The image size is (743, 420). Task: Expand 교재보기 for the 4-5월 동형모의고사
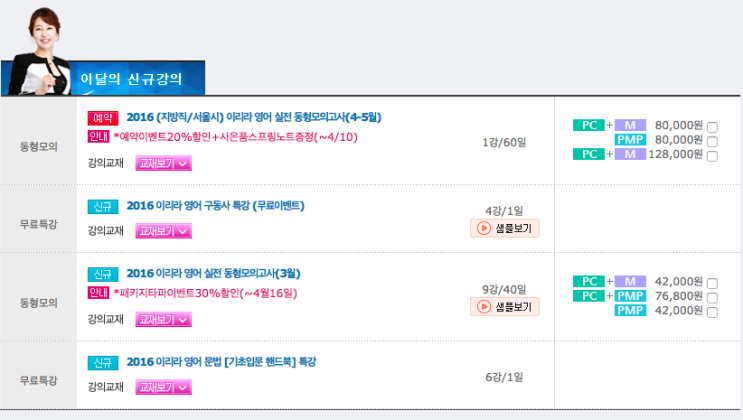click(x=164, y=163)
